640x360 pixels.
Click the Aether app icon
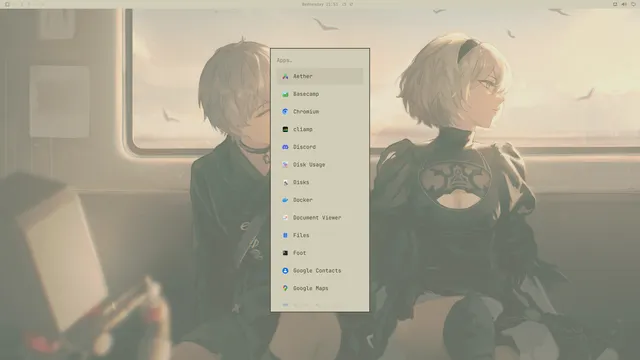pyautogui.click(x=285, y=76)
